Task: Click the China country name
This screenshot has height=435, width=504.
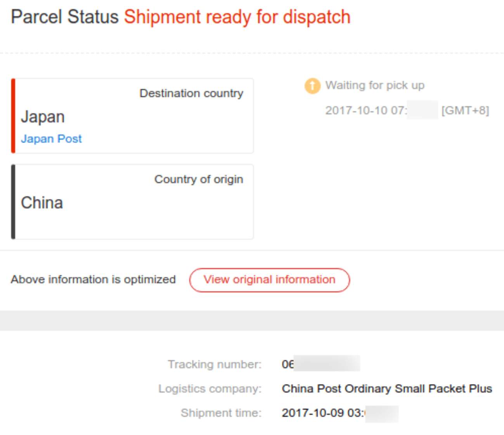Action: coord(42,203)
